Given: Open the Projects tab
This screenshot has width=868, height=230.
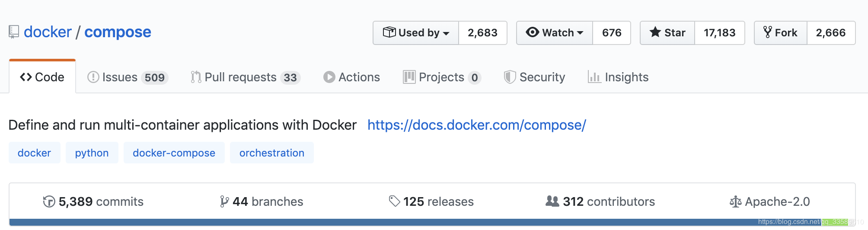Looking at the screenshot, I should tap(442, 77).
